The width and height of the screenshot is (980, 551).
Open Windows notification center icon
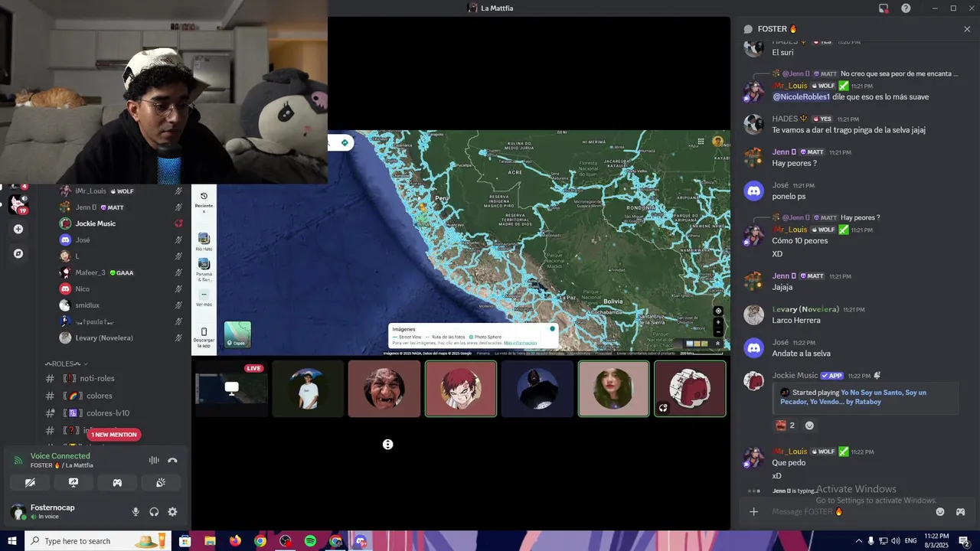point(964,541)
